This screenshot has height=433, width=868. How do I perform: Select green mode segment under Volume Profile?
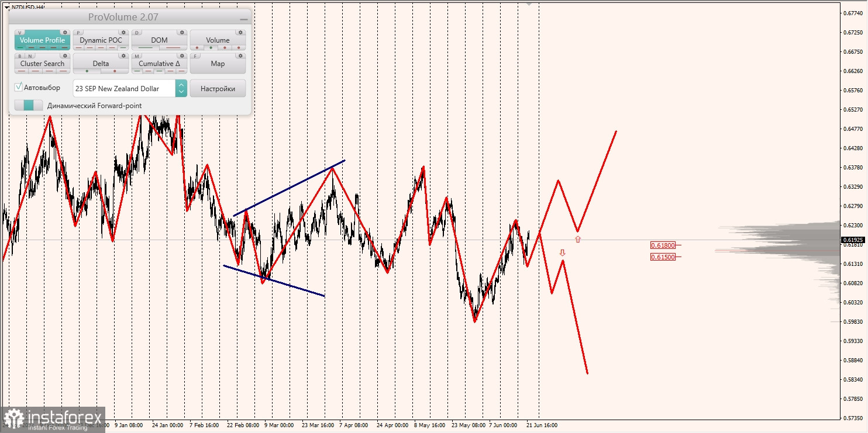(20, 47)
